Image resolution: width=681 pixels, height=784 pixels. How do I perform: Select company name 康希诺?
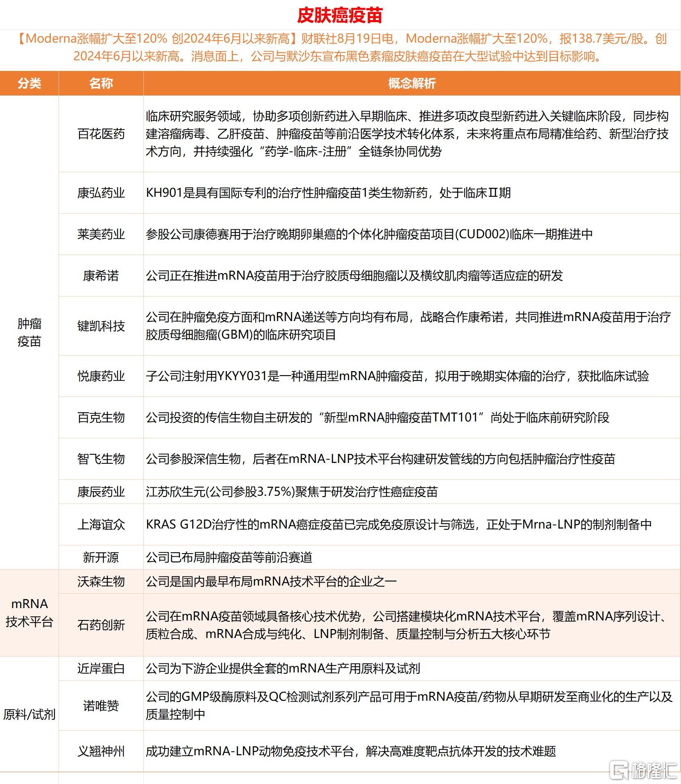click(x=101, y=276)
